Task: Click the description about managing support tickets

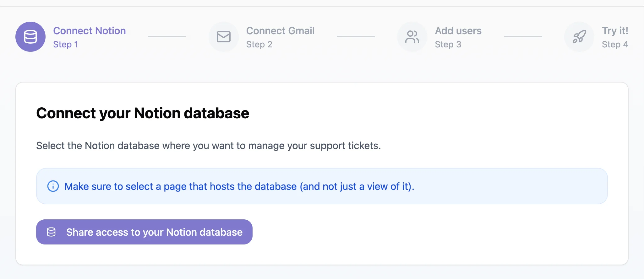Action: click(208, 146)
